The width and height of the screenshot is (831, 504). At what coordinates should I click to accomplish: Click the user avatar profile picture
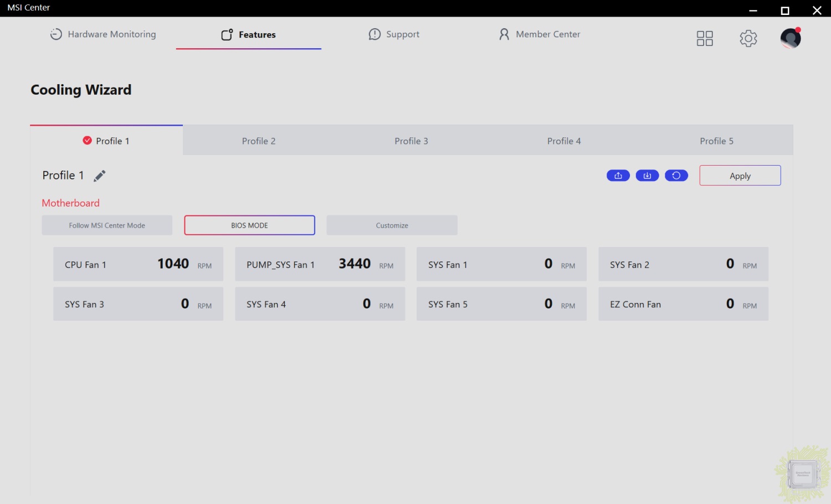coord(790,38)
